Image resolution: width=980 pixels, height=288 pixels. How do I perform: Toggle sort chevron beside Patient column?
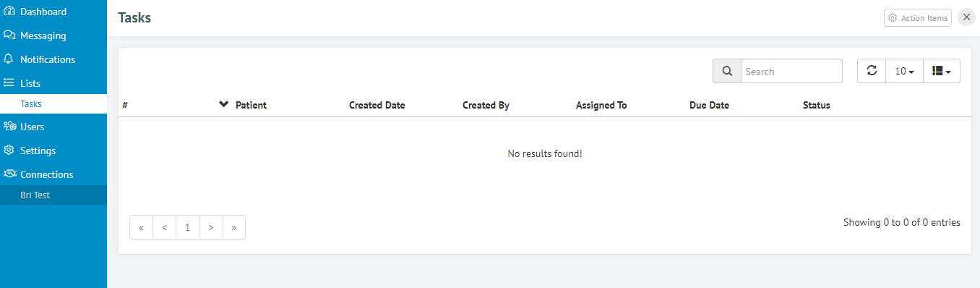coord(223,105)
